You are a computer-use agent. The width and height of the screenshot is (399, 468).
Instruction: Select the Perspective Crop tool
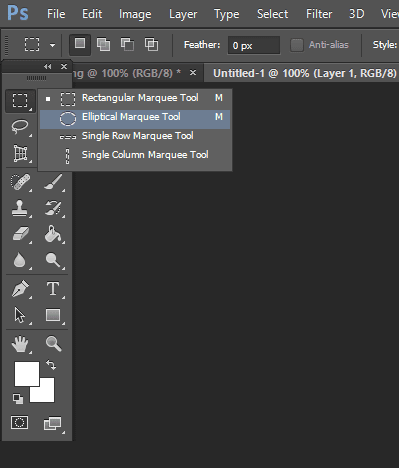pos(20,153)
